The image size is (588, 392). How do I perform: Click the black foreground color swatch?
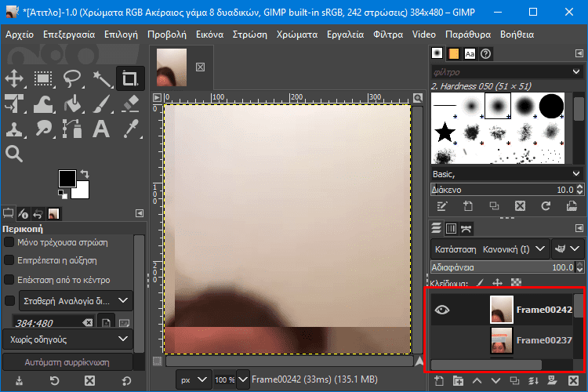67,178
